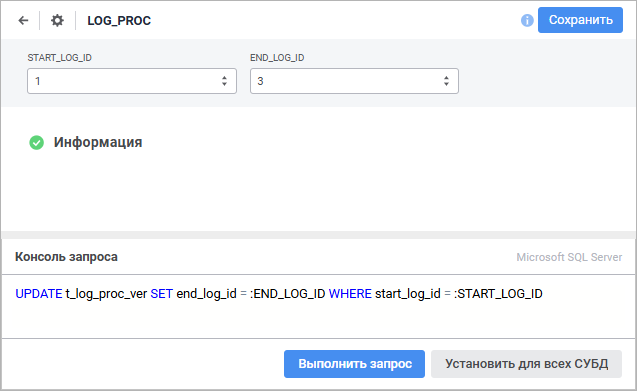Click inside the SQL query console text
The height and width of the screenshot is (391, 637).
(x=279, y=294)
